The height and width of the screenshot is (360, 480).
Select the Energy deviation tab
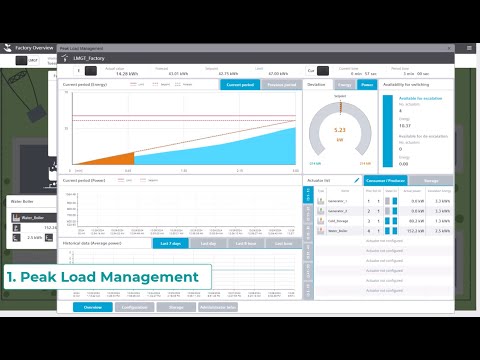[345, 85]
